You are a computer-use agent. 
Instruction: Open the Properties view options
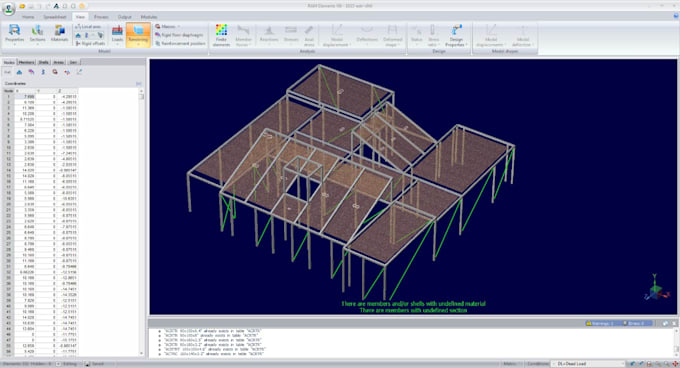pyautogui.click(x=14, y=35)
